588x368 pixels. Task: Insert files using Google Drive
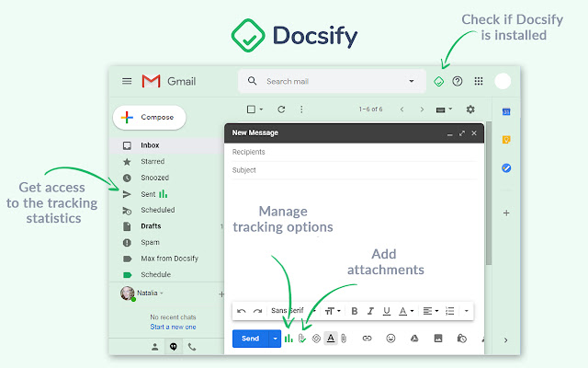(414, 339)
